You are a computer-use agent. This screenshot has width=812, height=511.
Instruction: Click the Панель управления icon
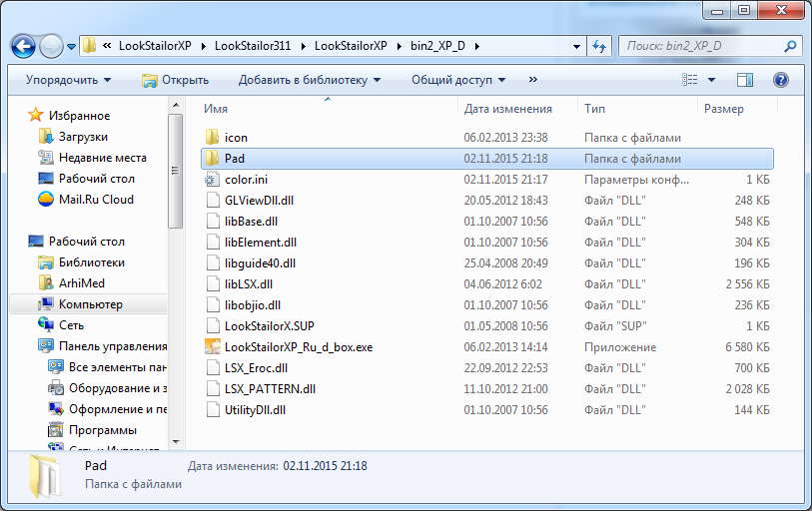[46, 345]
